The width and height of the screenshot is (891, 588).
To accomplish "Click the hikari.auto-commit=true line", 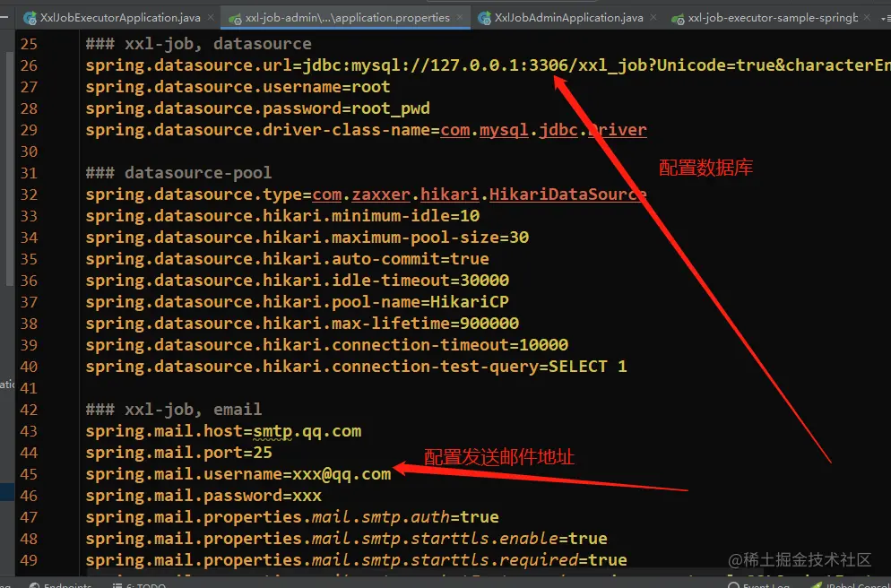I will coord(287,259).
